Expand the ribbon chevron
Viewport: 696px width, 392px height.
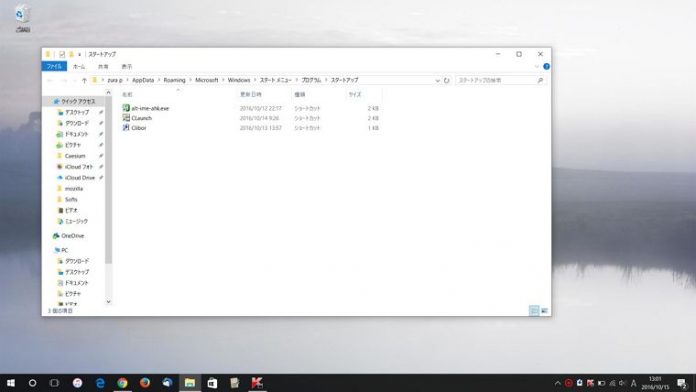coord(537,67)
